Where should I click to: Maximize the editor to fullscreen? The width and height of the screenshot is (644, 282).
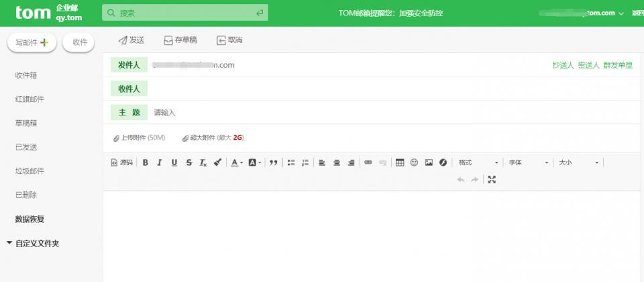coord(492,180)
